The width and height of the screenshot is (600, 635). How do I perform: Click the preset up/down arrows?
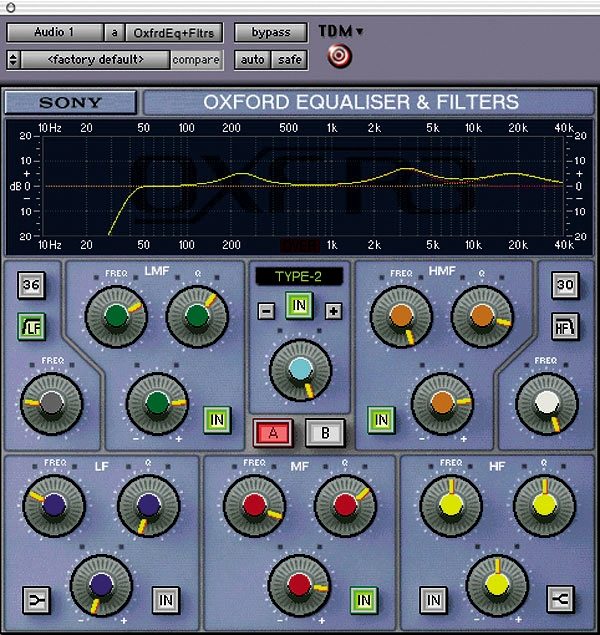click(13, 60)
